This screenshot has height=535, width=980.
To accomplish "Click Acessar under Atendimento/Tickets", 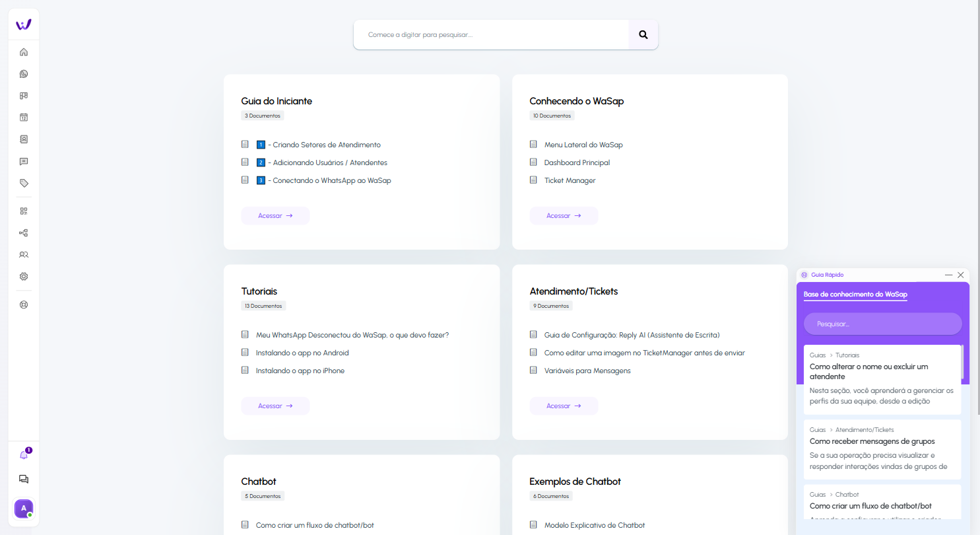I will tap(564, 406).
